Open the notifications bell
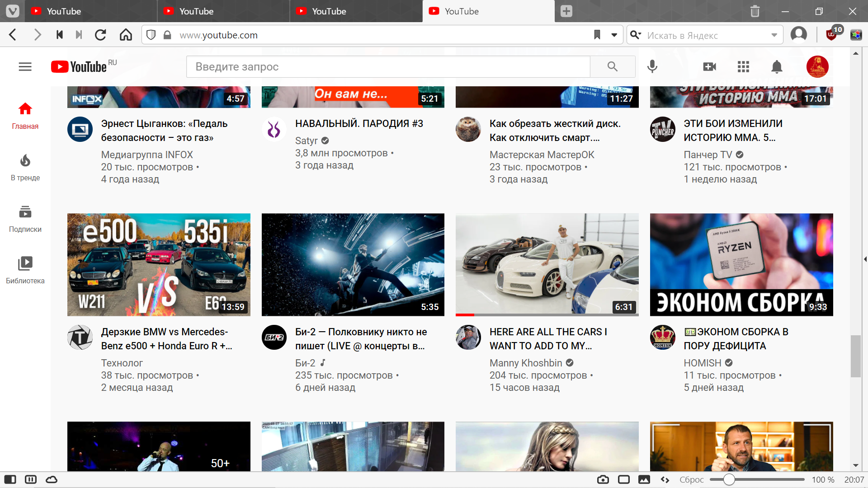 coord(777,67)
